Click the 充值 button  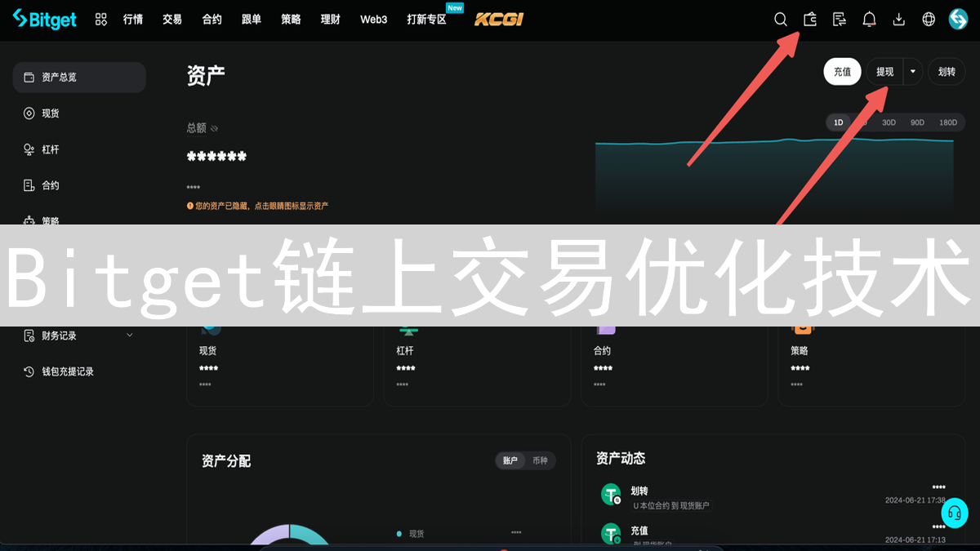click(x=842, y=72)
